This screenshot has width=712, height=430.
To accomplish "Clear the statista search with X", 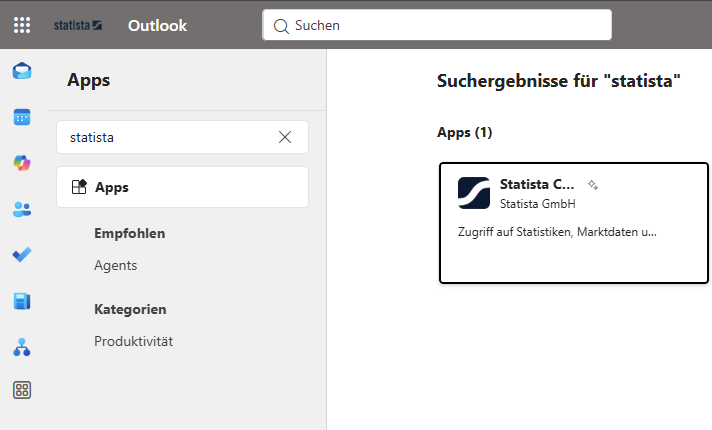I will pos(285,137).
